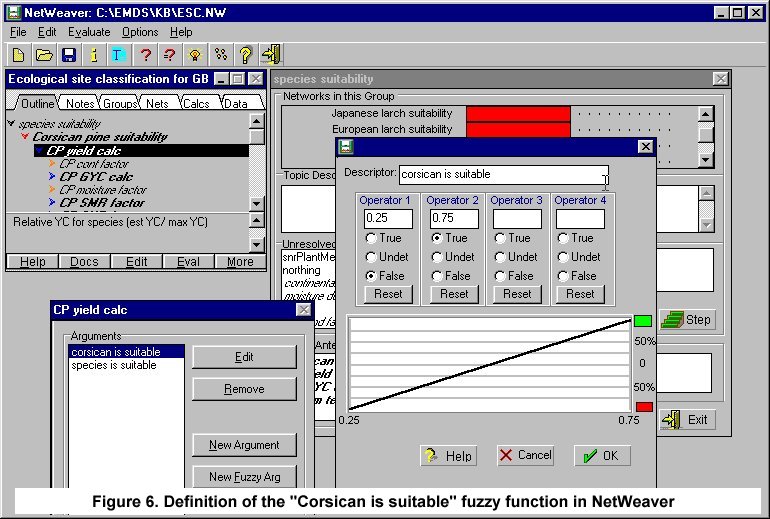Expand the CP cont factor node arrow
The height and width of the screenshot is (519, 770).
(x=52, y=163)
